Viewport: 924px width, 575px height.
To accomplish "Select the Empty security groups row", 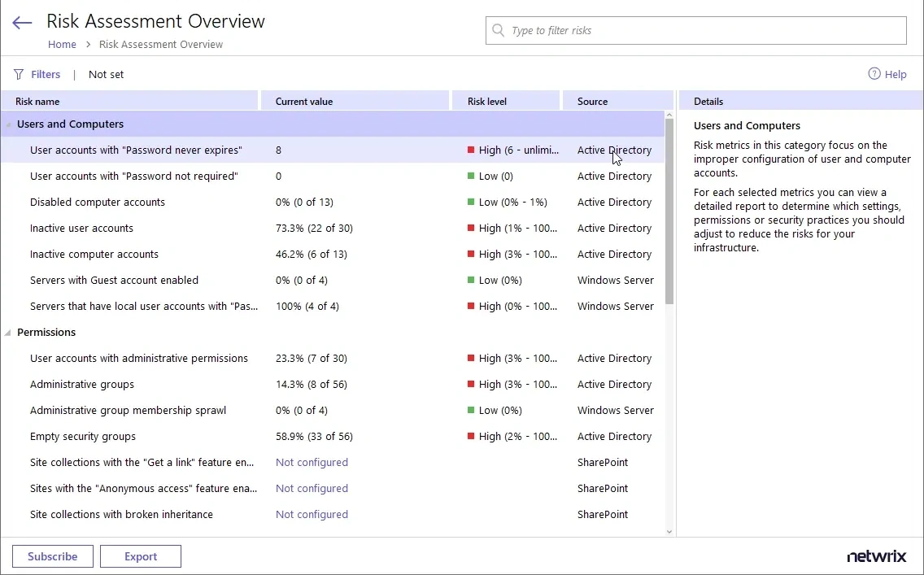I will [x=83, y=437].
